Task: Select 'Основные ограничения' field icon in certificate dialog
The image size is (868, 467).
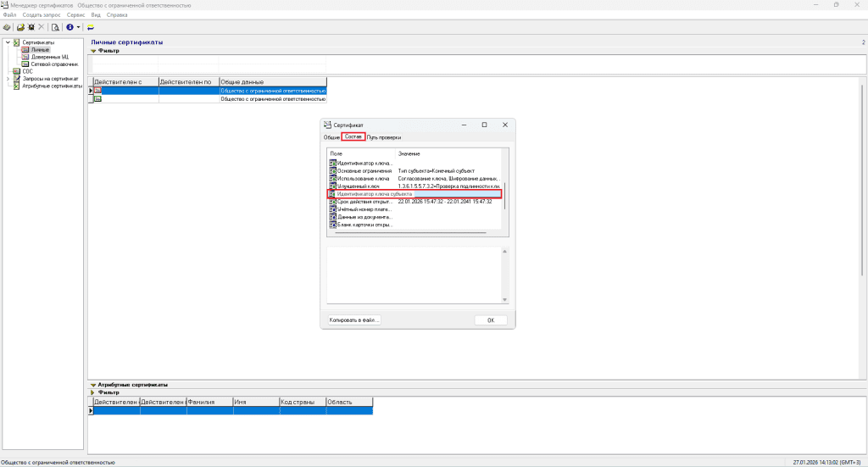Action: (x=332, y=170)
